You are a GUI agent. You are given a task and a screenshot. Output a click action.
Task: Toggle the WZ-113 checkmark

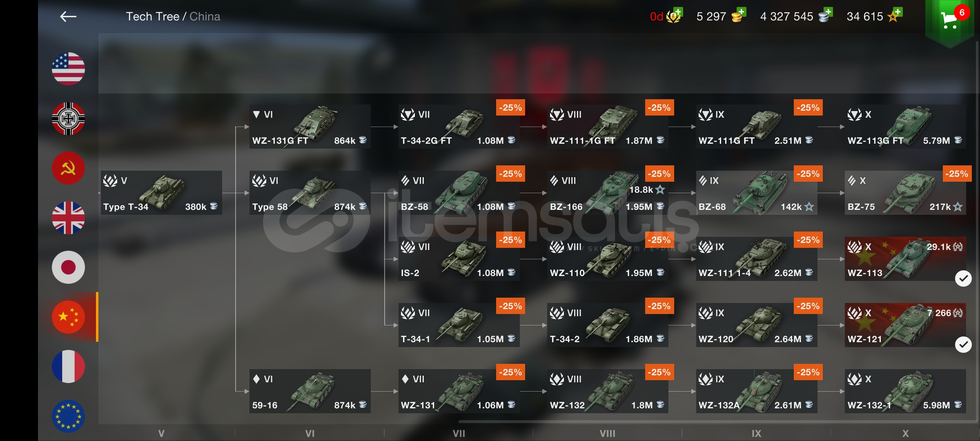point(963,278)
